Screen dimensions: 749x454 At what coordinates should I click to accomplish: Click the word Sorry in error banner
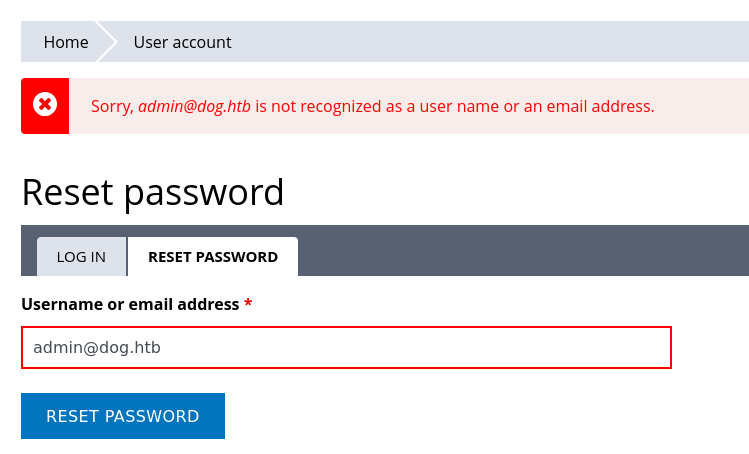pyautogui.click(x=111, y=106)
